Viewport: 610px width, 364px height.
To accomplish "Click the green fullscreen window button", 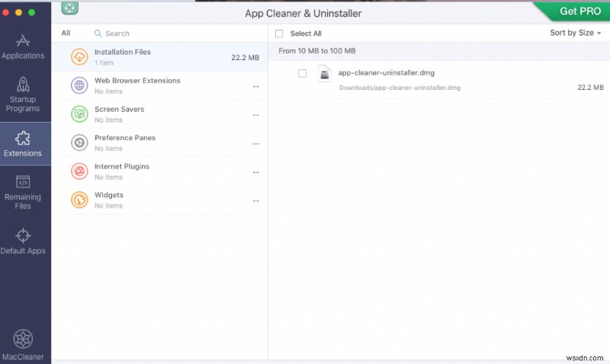I will click(31, 12).
